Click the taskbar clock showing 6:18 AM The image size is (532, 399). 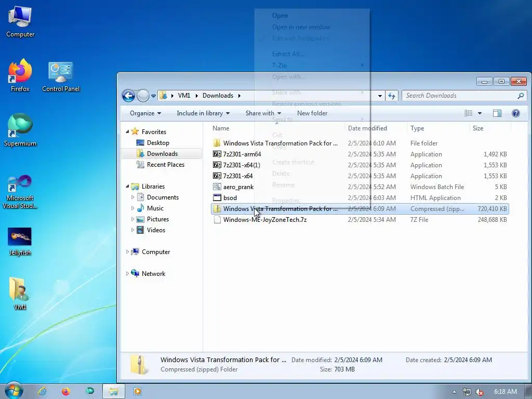(x=505, y=392)
